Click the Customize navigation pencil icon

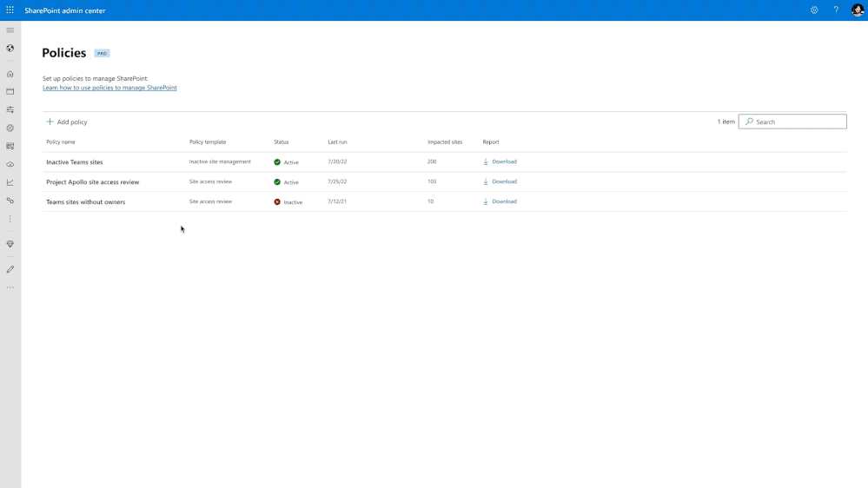coord(10,269)
